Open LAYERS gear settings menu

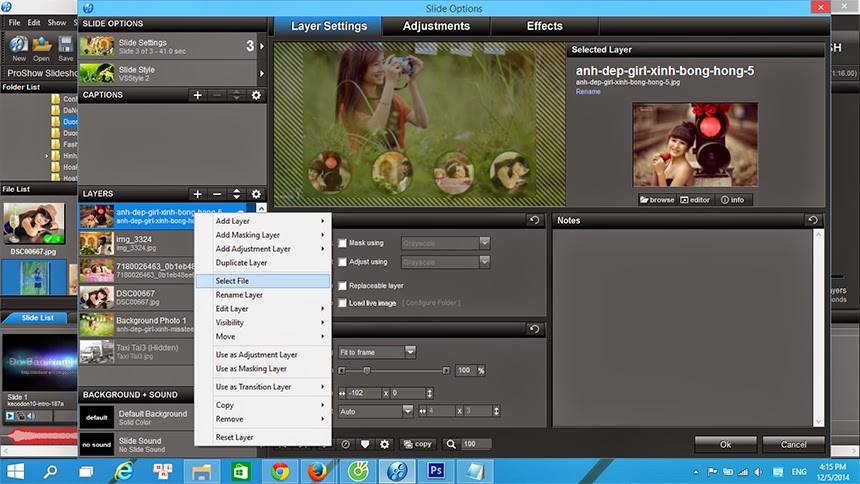(x=256, y=194)
